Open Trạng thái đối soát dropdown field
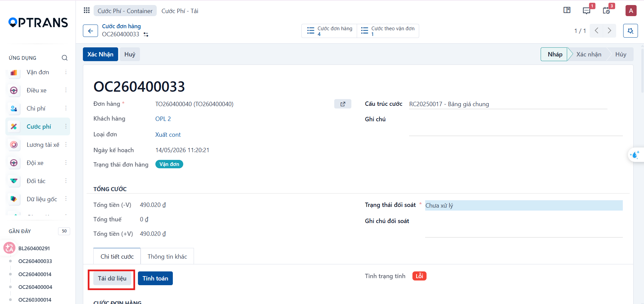 [524, 205]
